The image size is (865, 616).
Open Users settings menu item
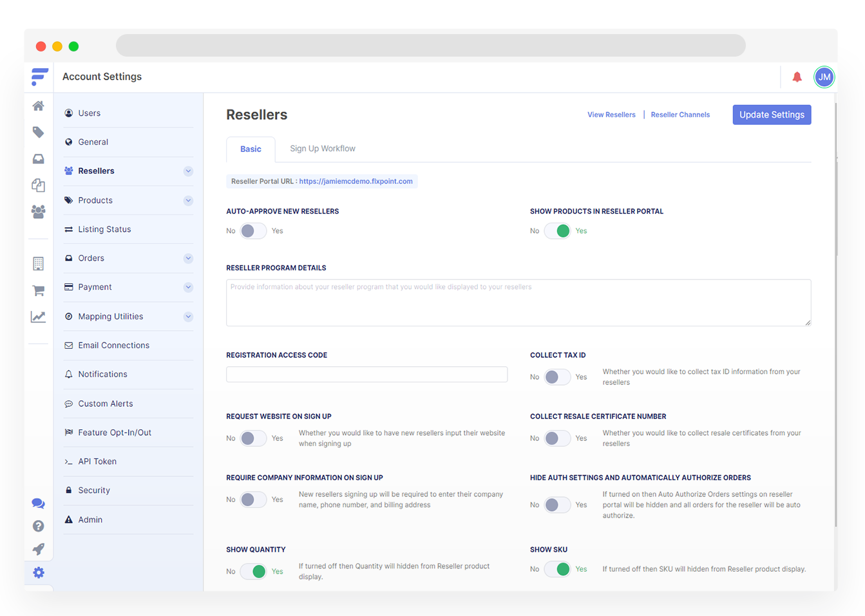pyautogui.click(x=129, y=113)
